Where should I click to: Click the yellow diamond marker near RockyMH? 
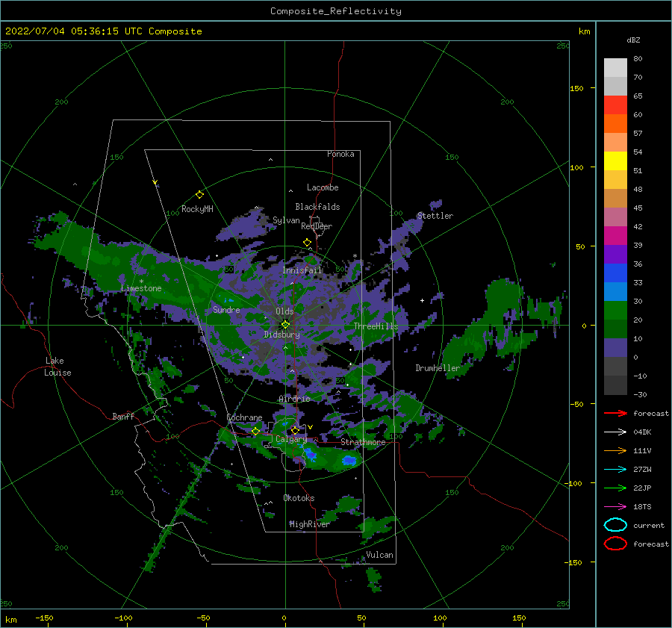click(x=199, y=195)
